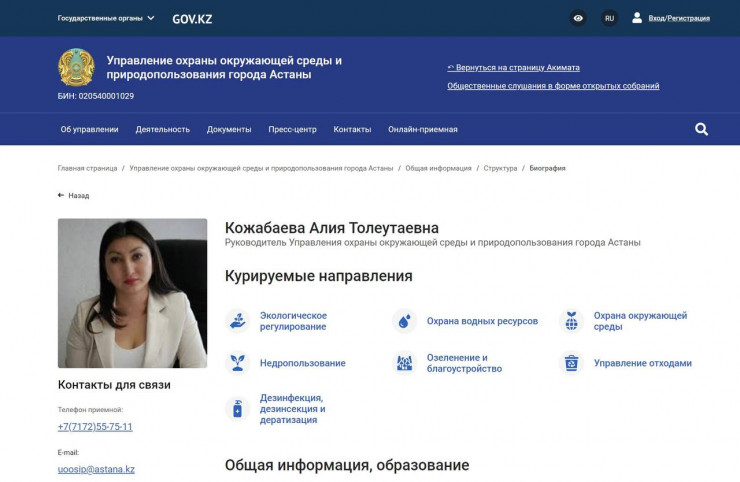
Task: Expand the Государственные органы dropdown
Action: pyautogui.click(x=106, y=18)
